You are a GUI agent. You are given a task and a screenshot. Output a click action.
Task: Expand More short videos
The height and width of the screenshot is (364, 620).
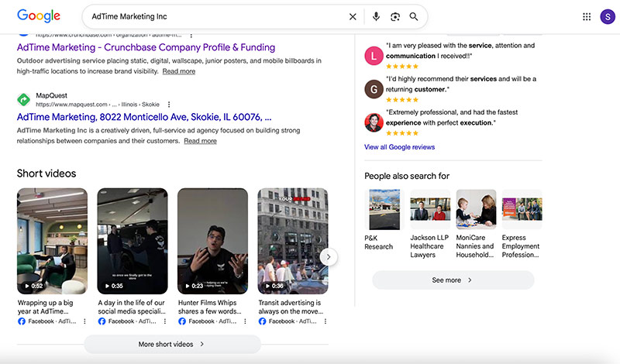[x=172, y=344]
